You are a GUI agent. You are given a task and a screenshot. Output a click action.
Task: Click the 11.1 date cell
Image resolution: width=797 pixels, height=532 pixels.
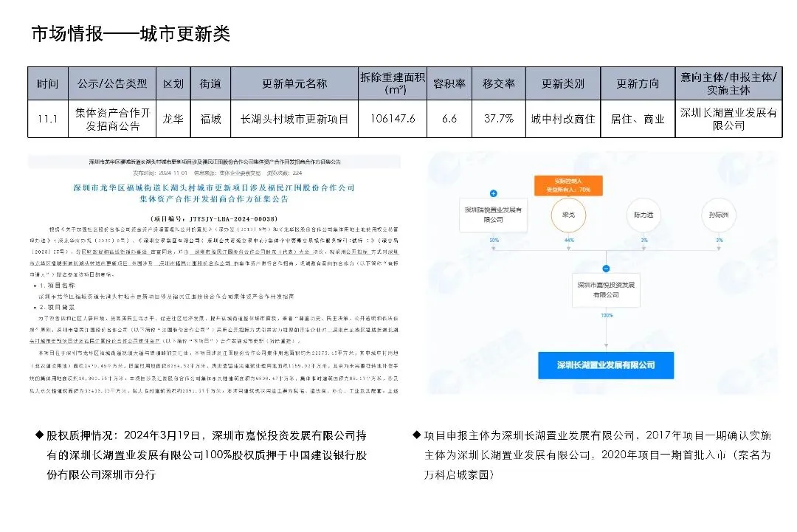click(48, 119)
